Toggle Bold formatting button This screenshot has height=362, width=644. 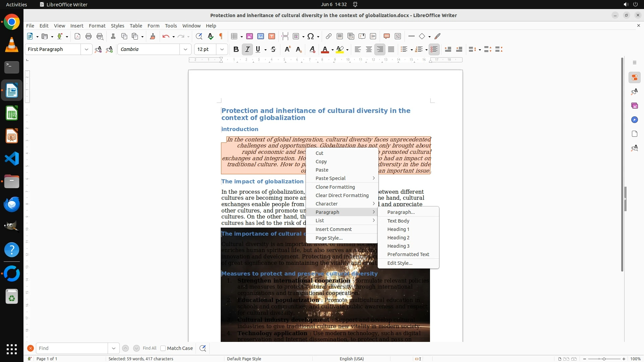(x=236, y=50)
